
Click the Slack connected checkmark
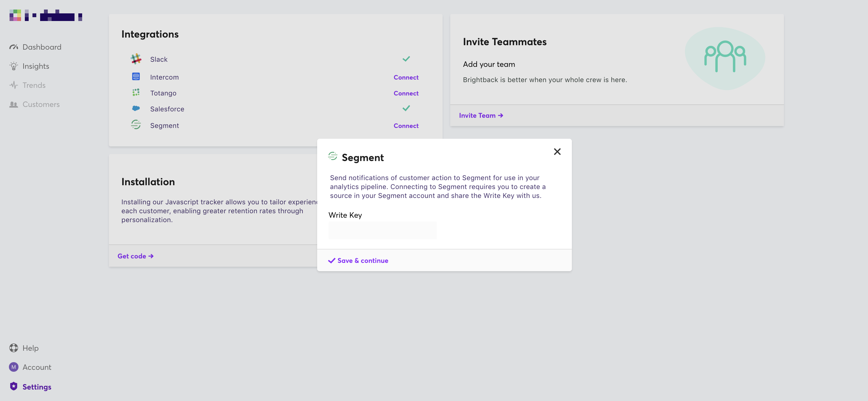pyautogui.click(x=406, y=59)
